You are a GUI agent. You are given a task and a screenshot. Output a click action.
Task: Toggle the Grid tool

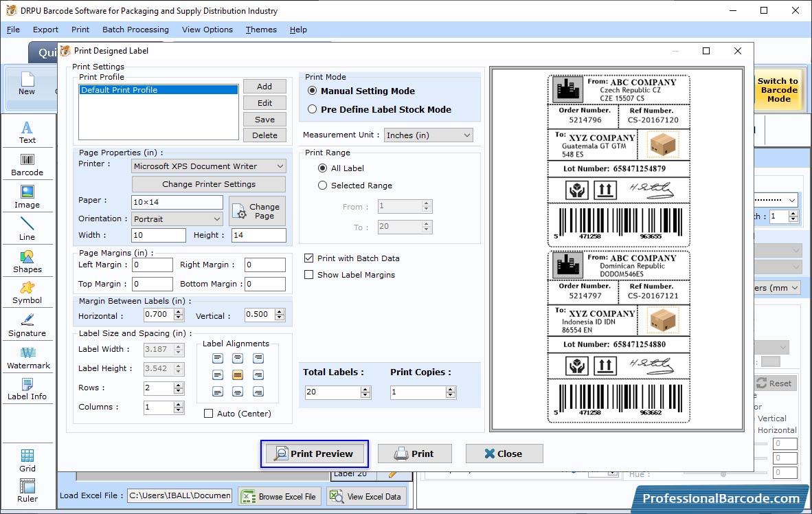pos(27,460)
